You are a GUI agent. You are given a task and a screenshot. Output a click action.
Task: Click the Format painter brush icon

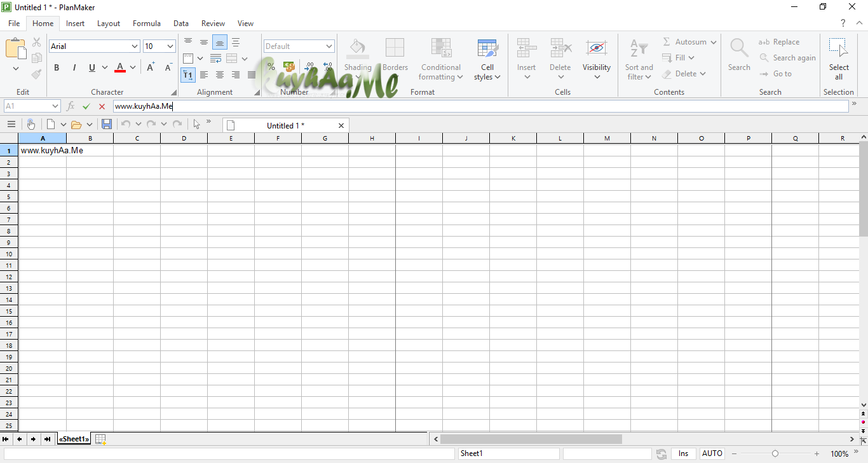coord(37,74)
